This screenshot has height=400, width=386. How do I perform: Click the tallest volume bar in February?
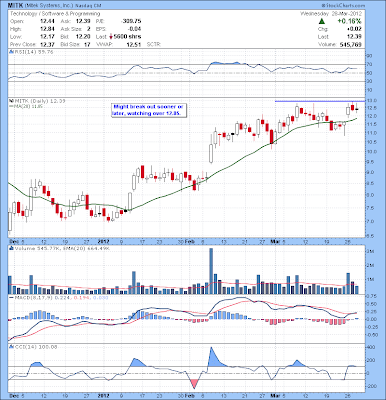tap(211, 271)
